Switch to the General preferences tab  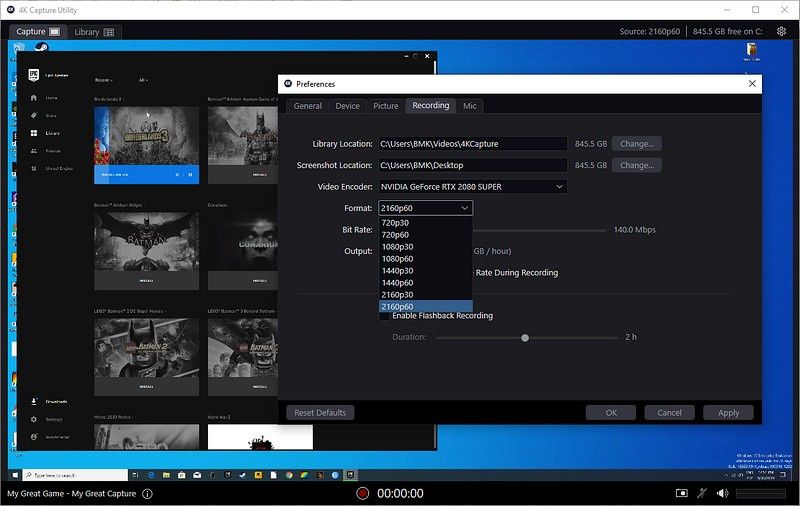pyautogui.click(x=308, y=106)
